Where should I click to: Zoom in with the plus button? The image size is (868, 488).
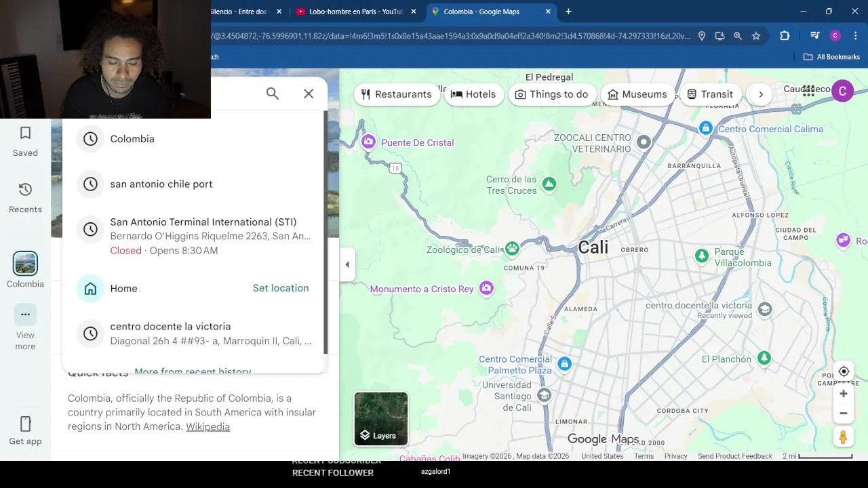pos(844,394)
